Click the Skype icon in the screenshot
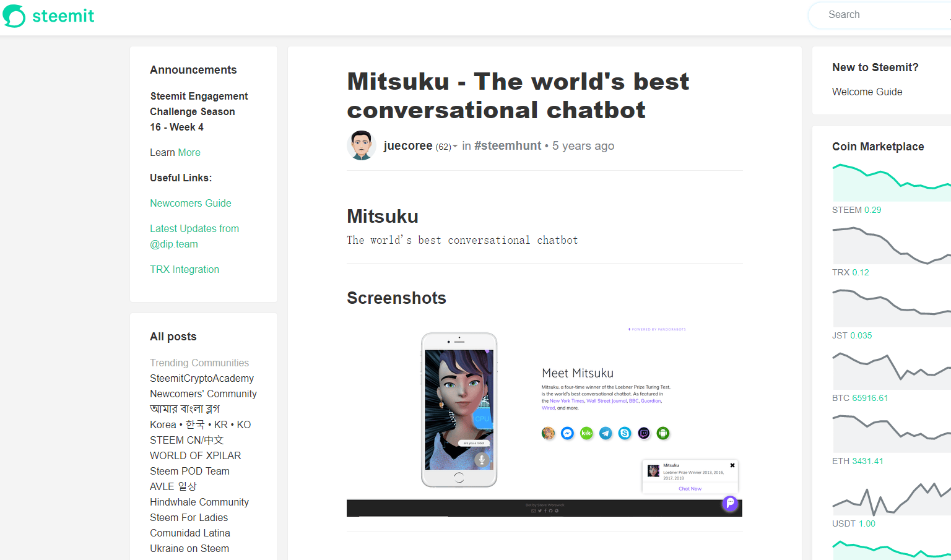Screen dimensions: 951x560 coord(625,433)
